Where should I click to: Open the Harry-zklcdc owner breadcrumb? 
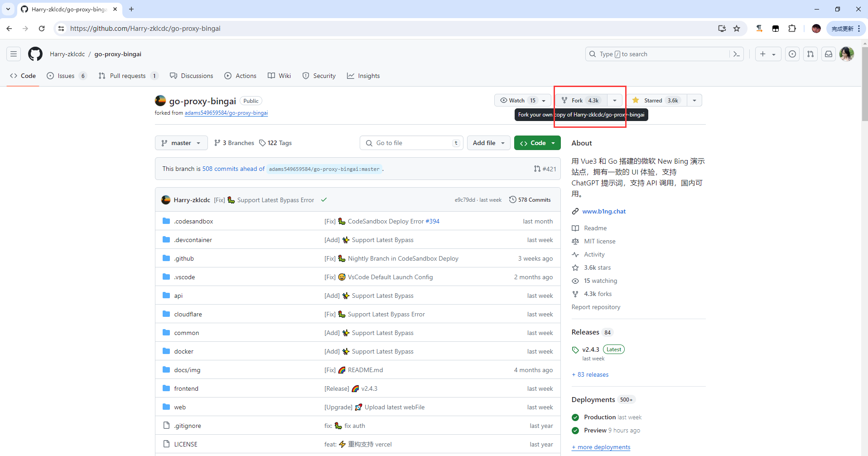(x=68, y=54)
